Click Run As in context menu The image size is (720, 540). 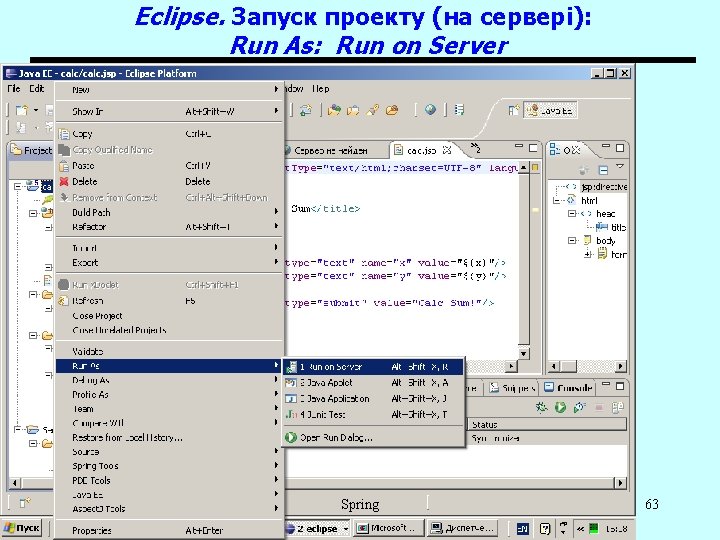tap(169, 366)
